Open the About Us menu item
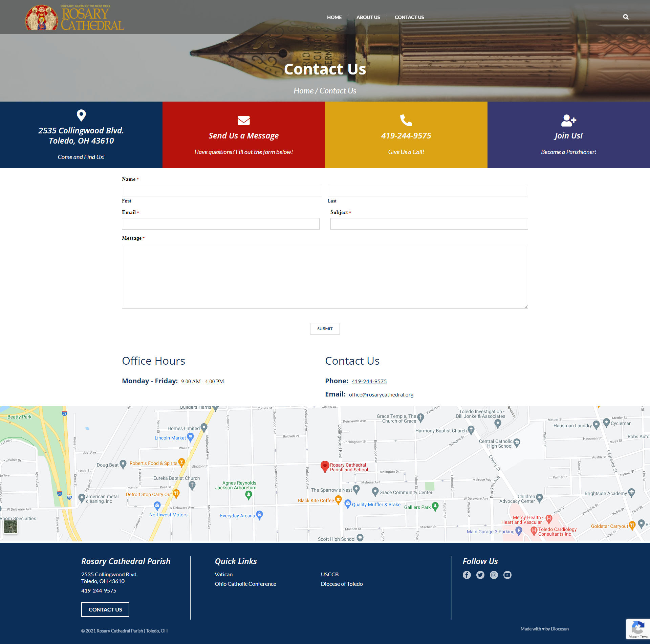Viewport: 650px width, 644px height. pyautogui.click(x=368, y=17)
